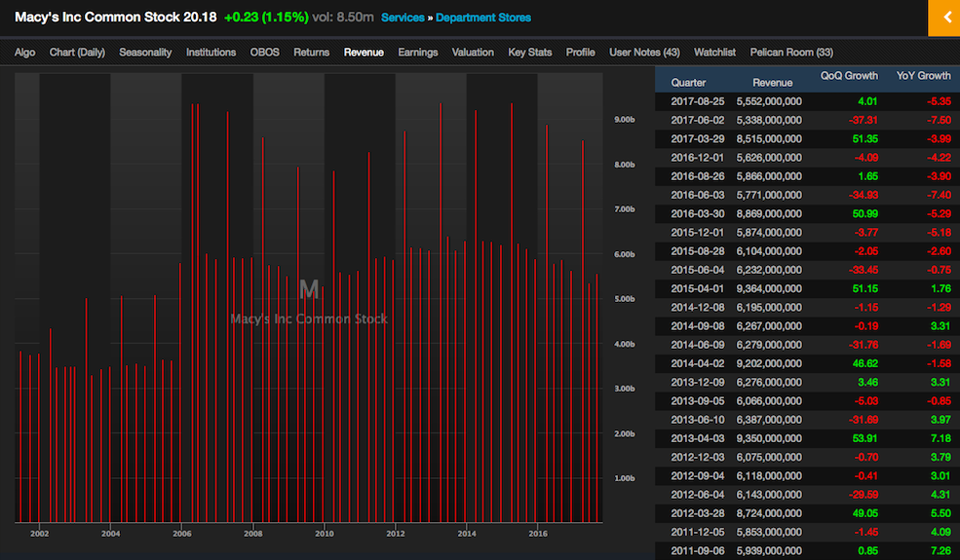Select the 2011-09-06 quarter date
The image size is (960, 560).
point(698,551)
